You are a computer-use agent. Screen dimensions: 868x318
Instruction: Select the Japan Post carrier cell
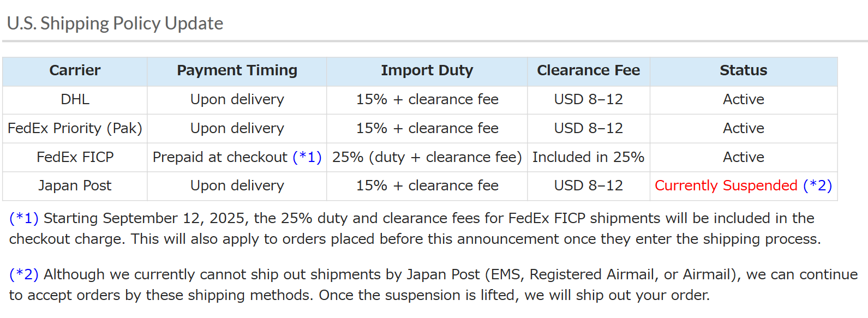coord(75,185)
